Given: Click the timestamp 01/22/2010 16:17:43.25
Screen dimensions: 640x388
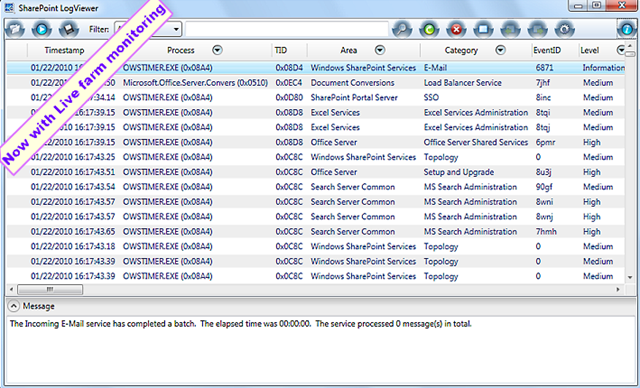Looking at the screenshot, I should click(x=73, y=157).
